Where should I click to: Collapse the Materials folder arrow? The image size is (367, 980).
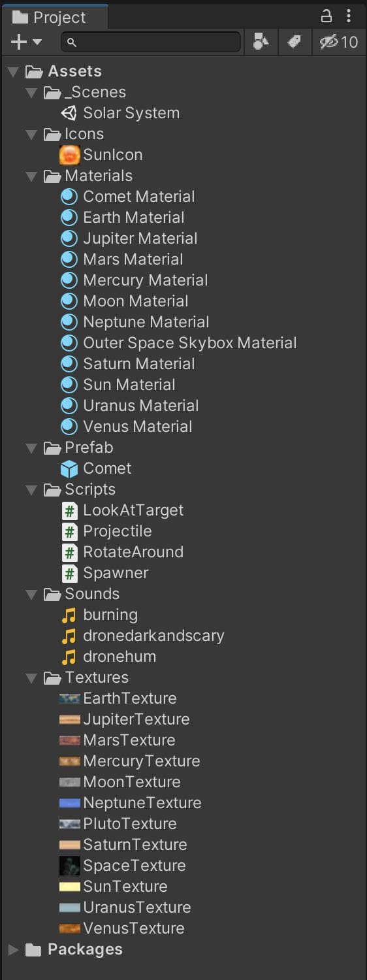[x=31, y=176]
